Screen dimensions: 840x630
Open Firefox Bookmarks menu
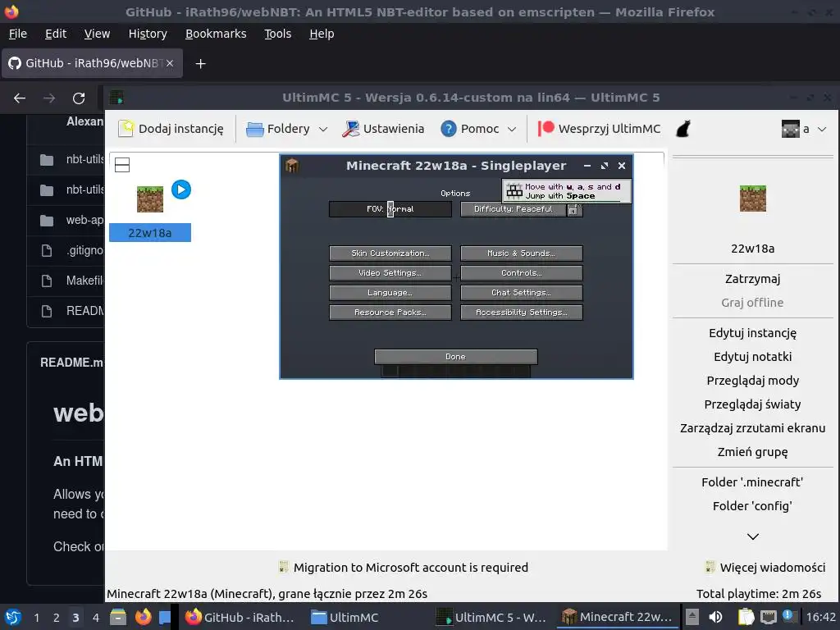216,34
